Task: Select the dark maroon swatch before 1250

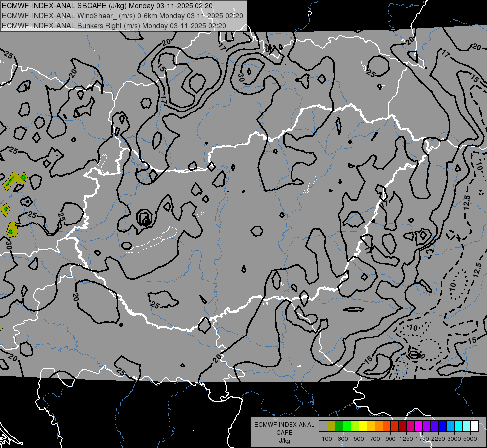Action: click(x=402, y=426)
